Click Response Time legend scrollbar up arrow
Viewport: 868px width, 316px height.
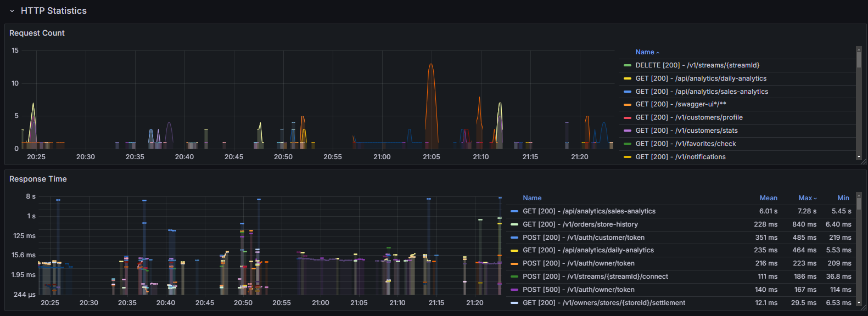859,195
